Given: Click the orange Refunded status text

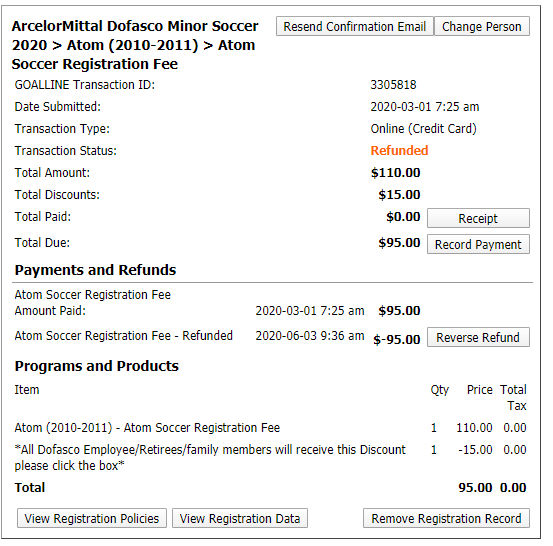Looking at the screenshot, I should click(x=399, y=151).
